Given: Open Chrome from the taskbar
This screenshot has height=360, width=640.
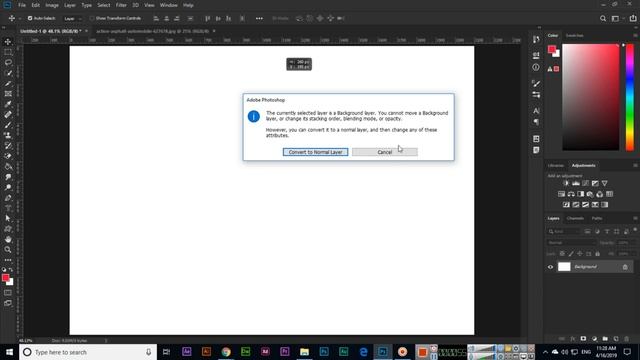Looking at the screenshot, I should (x=226, y=352).
